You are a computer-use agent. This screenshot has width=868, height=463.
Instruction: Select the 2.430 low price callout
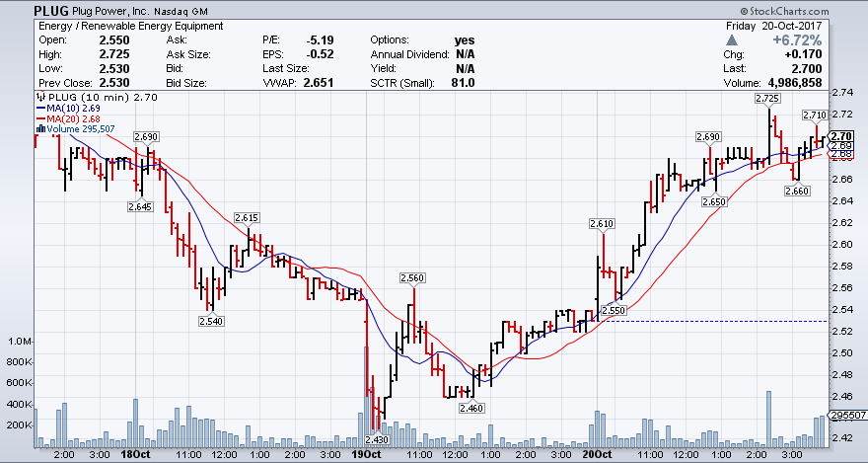(x=377, y=439)
